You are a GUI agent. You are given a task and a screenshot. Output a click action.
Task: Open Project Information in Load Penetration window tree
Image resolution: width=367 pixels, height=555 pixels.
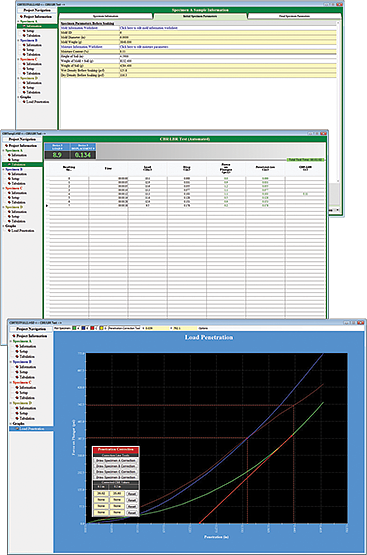coord(31,336)
